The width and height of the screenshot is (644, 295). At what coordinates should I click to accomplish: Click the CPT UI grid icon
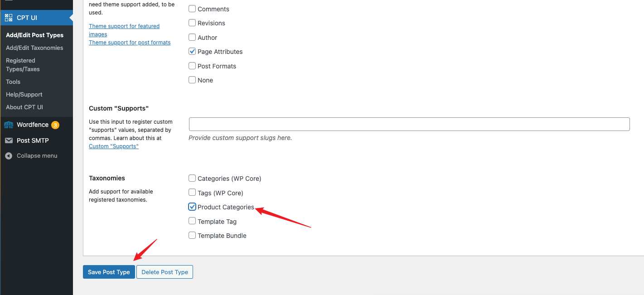point(9,18)
